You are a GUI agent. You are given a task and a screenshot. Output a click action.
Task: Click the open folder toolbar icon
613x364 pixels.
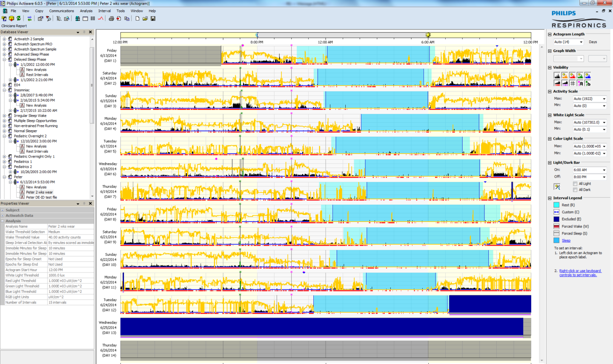tap(145, 19)
